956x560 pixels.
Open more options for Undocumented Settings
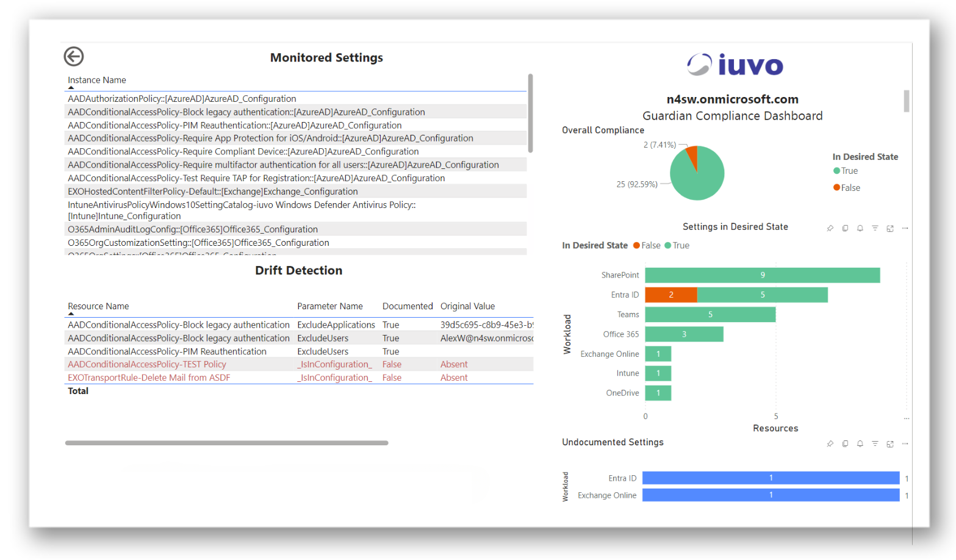point(905,443)
